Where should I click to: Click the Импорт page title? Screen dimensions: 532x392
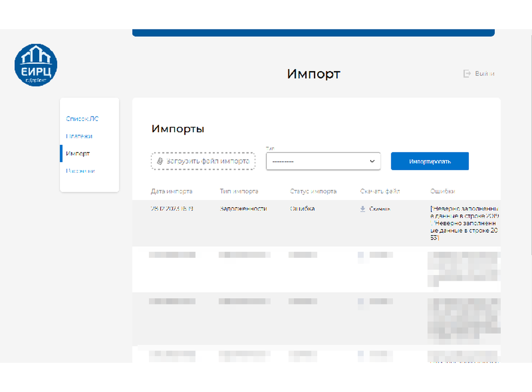tap(314, 74)
